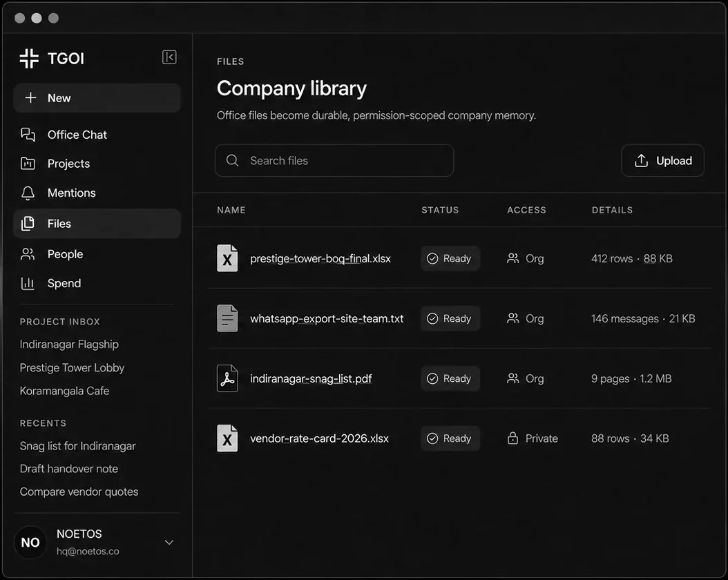The height and width of the screenshot is (580, 728).
Task: Click the STATUS column header
Action: pos(440,210)
